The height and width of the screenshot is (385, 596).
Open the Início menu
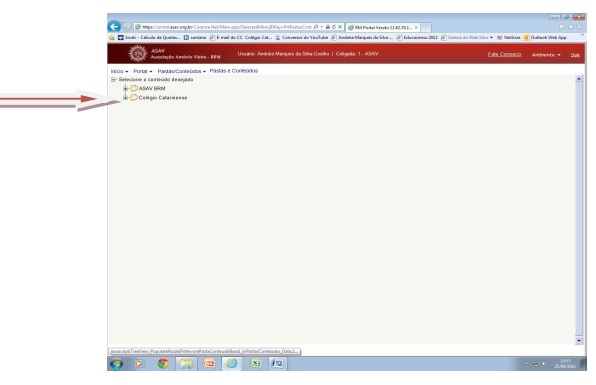coord(119,71)
